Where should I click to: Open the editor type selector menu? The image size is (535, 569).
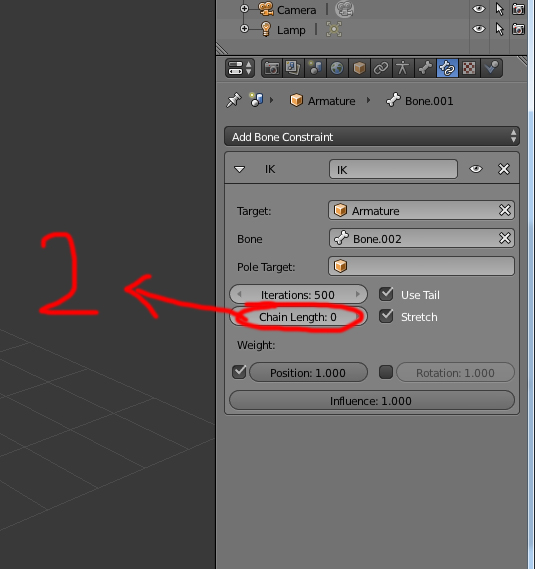click(x=240, y=68)
